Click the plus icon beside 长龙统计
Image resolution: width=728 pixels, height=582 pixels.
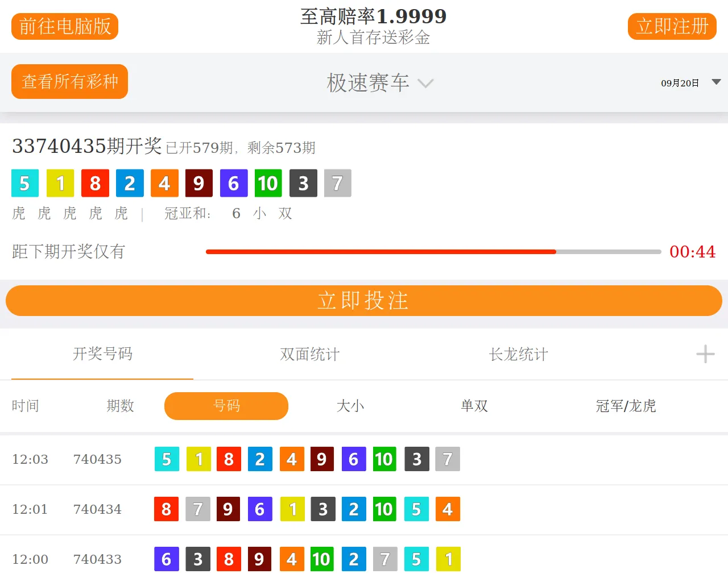(705, 354)
